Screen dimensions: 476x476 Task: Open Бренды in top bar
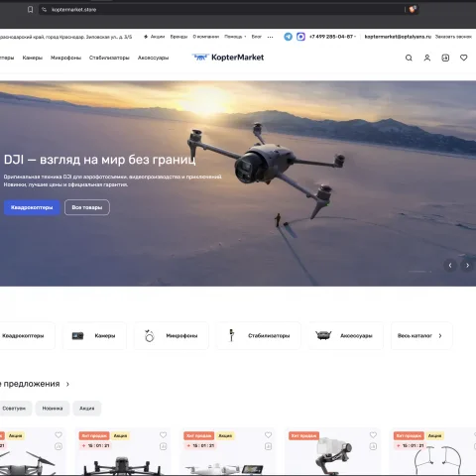(178, 37)
